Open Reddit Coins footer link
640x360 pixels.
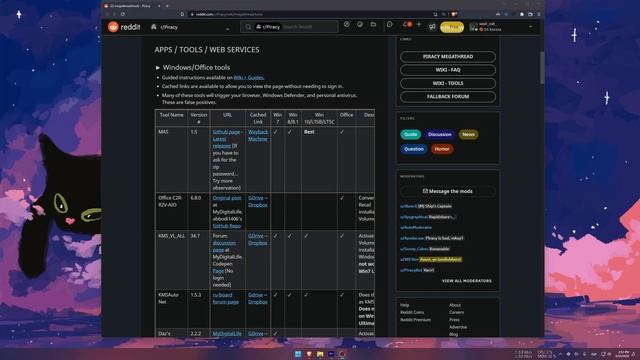pos(412,312)
